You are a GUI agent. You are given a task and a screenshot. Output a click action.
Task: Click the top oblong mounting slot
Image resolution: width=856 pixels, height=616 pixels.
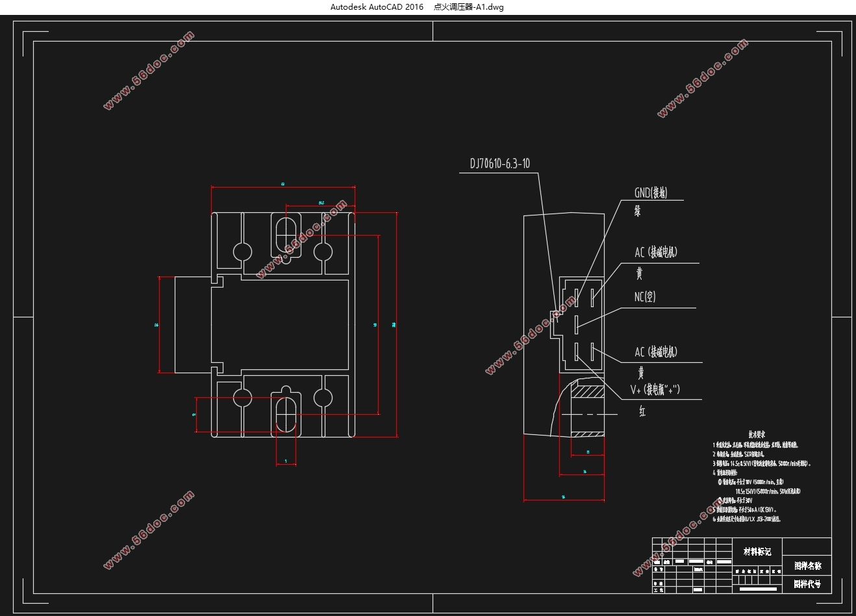click(286, 233)
